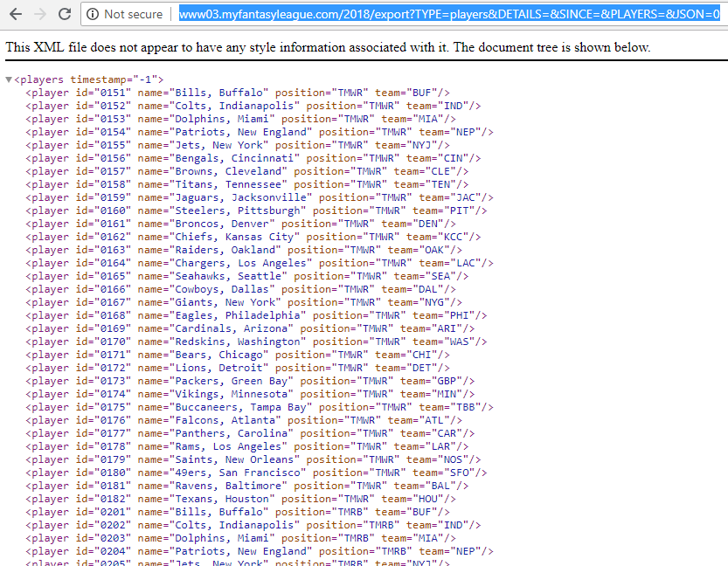Select the Jets, New York id 0155 row
The image size is (728, 566).
[x=237, y=145]
